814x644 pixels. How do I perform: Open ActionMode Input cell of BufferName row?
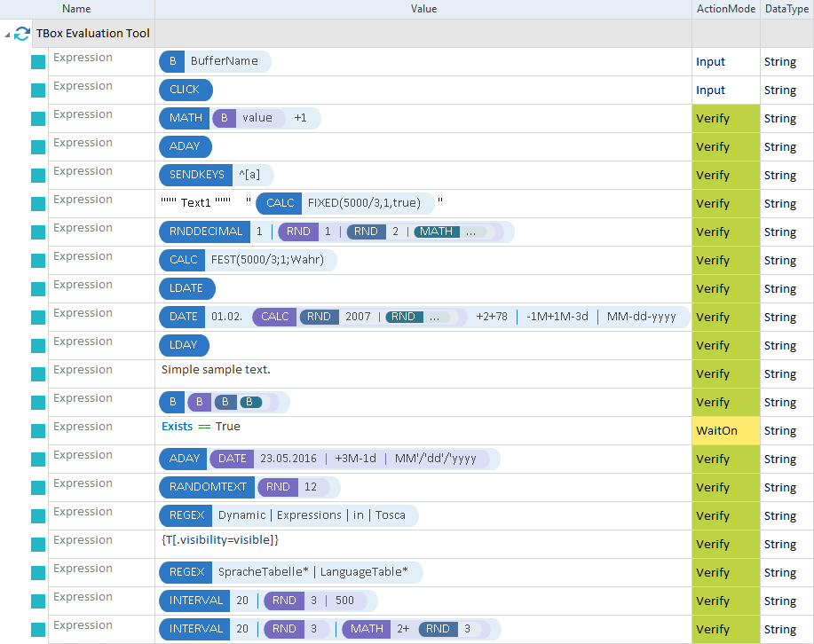725,62
